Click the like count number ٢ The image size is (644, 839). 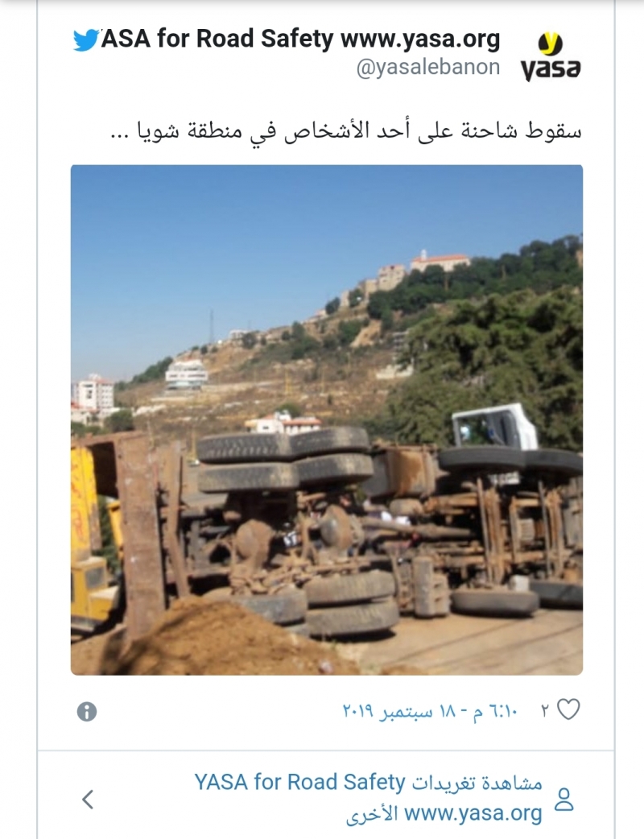545,711
